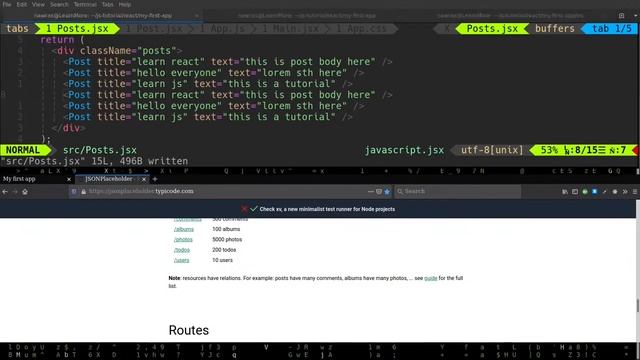Viewport: 640px width, 360px height.
Task: Click '5000 photos' text
Action: 227,240
